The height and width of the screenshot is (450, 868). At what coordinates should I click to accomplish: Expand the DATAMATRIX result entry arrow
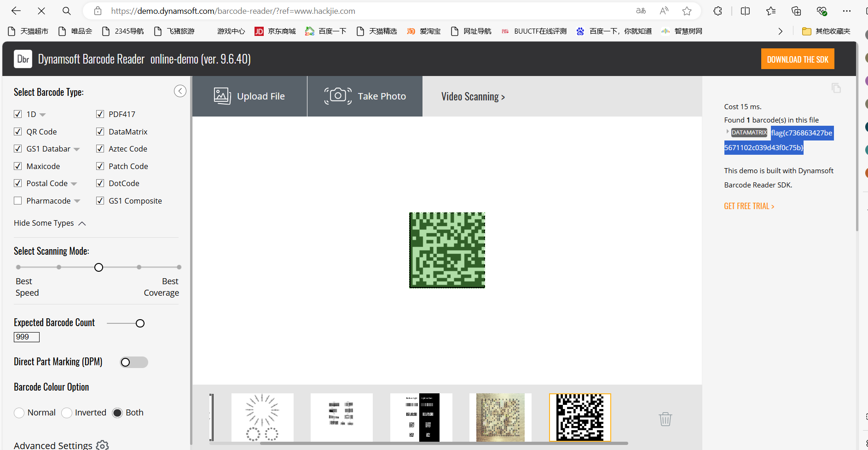point(727,132)
